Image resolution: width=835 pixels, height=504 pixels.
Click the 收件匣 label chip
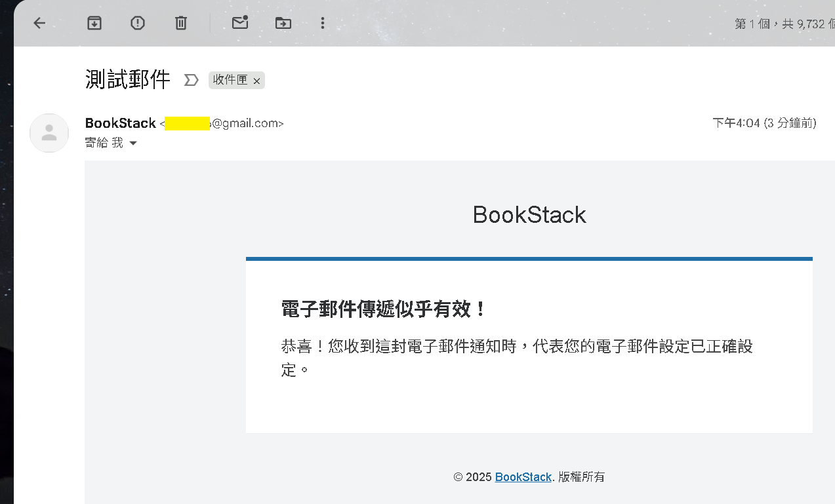pos(230,81)
